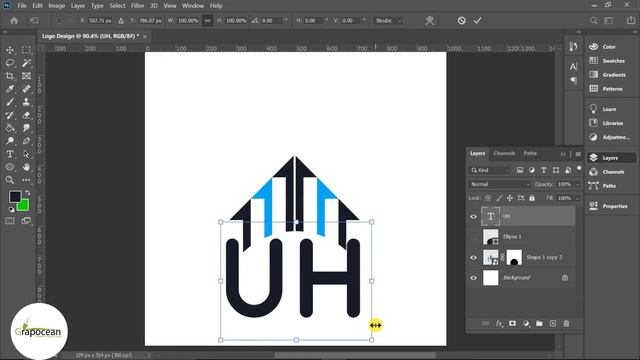Select the History Brush tool

pos(10,115)
